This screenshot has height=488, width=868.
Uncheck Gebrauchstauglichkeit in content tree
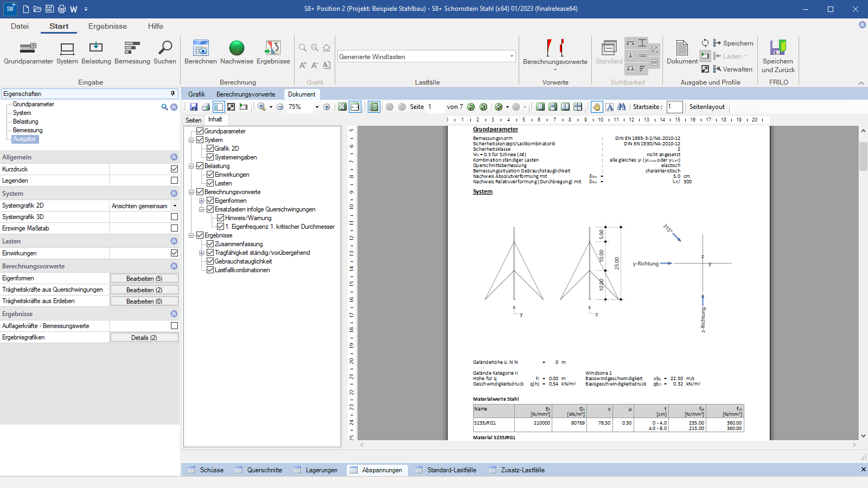tap(210, 261)
